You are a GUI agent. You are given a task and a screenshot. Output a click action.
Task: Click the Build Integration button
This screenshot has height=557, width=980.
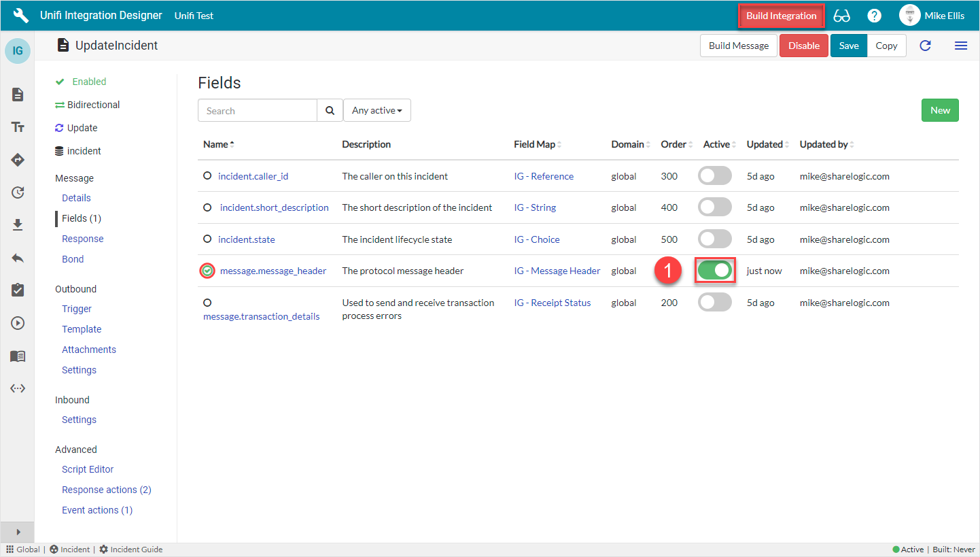(x=781, y=16)
